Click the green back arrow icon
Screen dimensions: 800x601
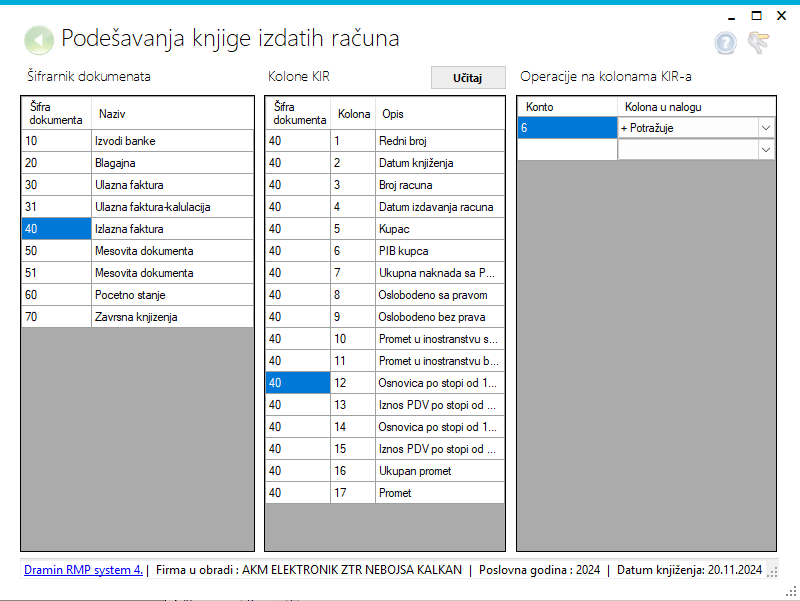(x=38, y=40)
